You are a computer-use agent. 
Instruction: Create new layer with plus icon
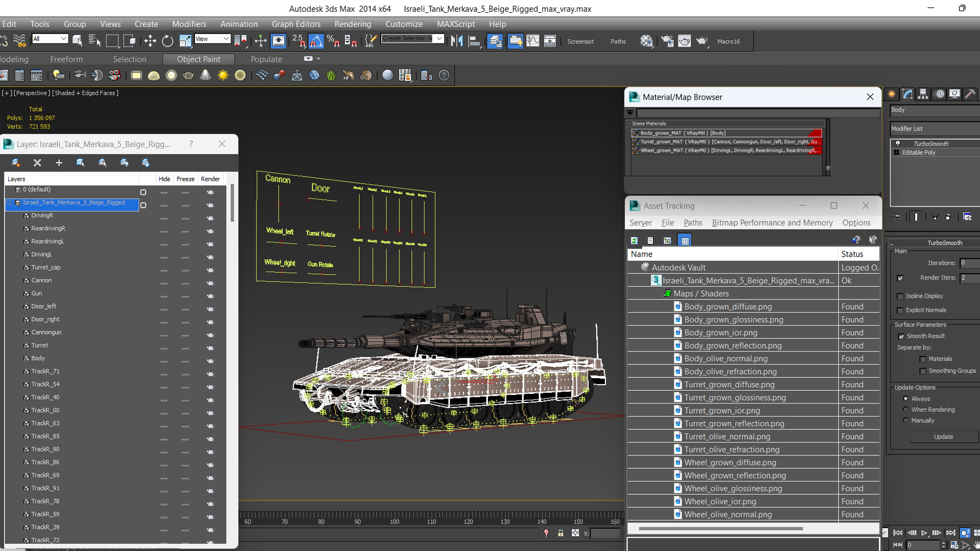point(59,163)
